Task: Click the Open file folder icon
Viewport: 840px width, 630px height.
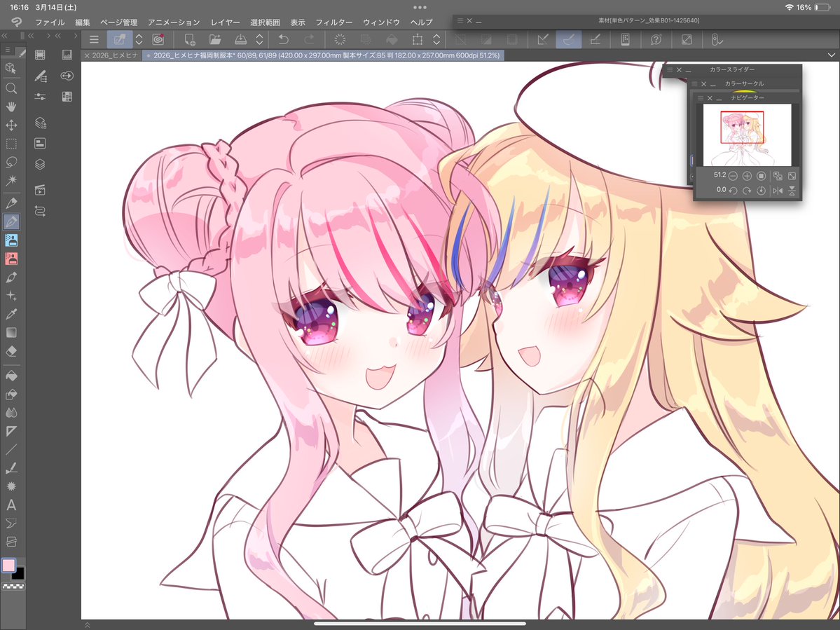Action: (x=215, y=39)
